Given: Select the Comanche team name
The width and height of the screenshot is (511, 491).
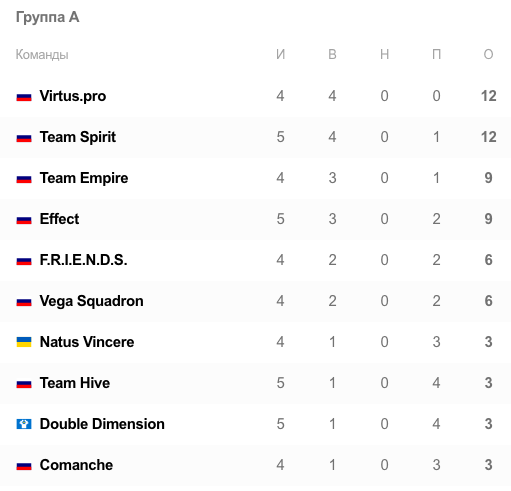Looking at the screenshot, I should click(x=76, y=465).
